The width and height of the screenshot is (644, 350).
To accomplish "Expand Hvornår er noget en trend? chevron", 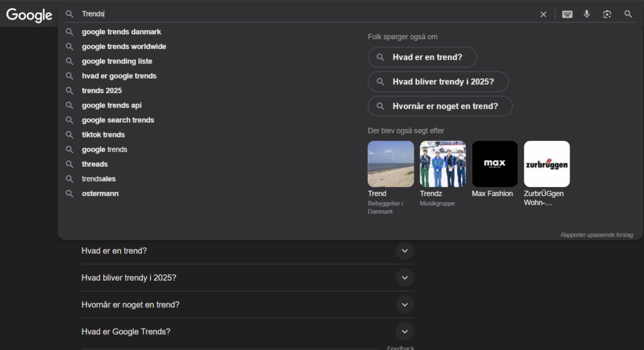I will 404,305.
